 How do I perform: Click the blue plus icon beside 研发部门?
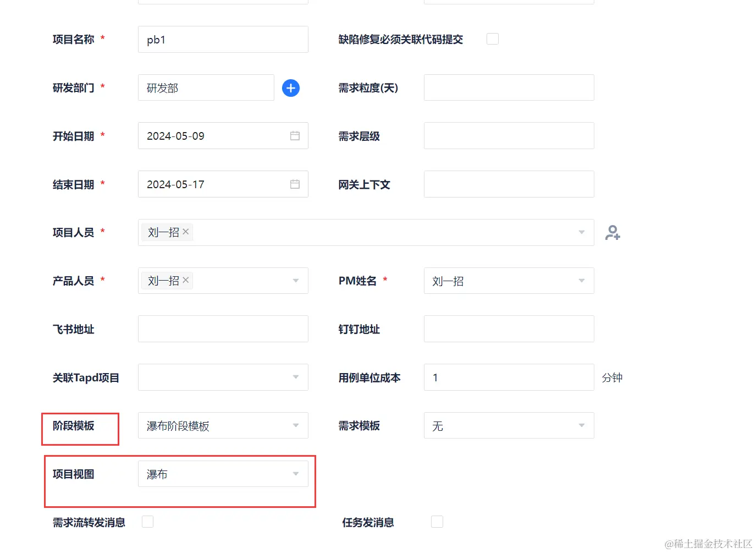291,88
